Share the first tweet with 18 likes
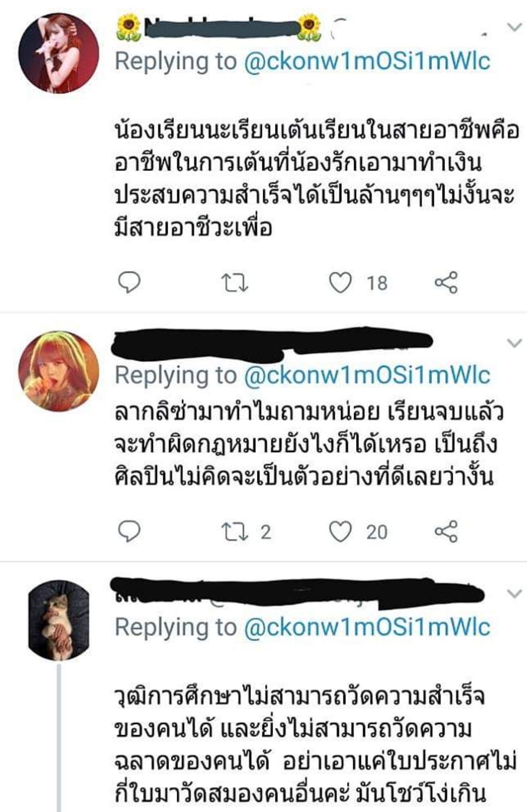The image size is (527, 812). (x=446, y=282)
